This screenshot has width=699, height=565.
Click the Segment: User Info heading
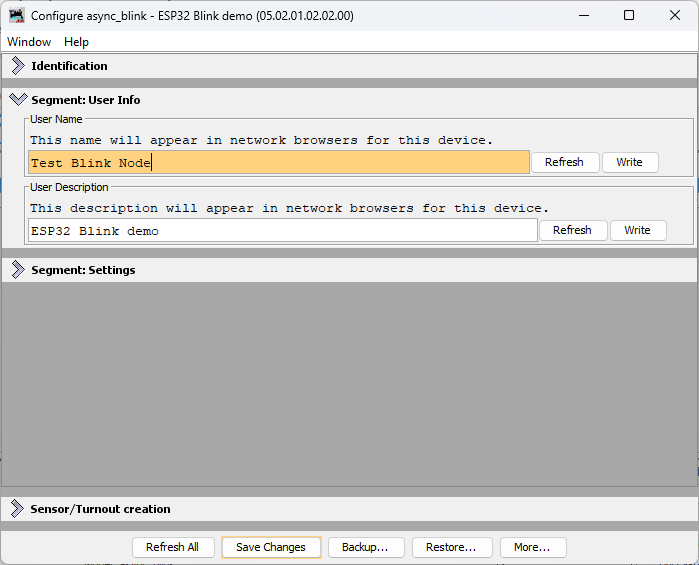86,100
